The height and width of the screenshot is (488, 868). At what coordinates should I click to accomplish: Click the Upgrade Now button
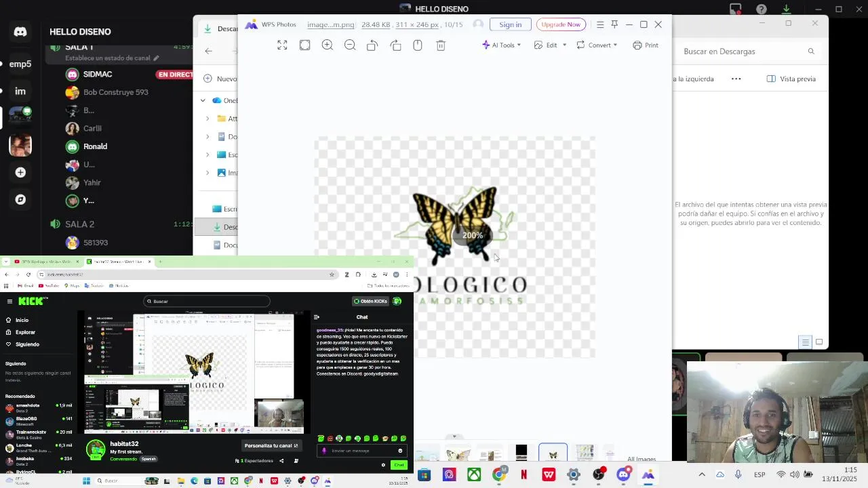click(x=561, y=24)
